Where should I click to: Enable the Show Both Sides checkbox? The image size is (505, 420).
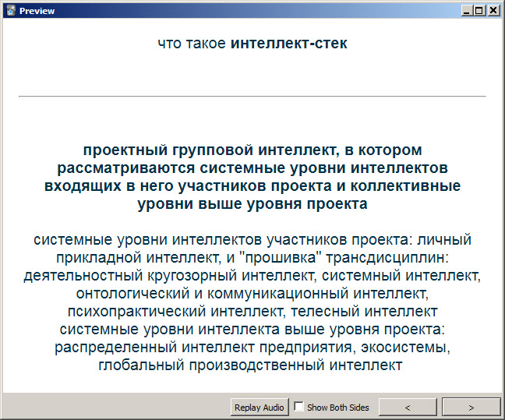299,407
